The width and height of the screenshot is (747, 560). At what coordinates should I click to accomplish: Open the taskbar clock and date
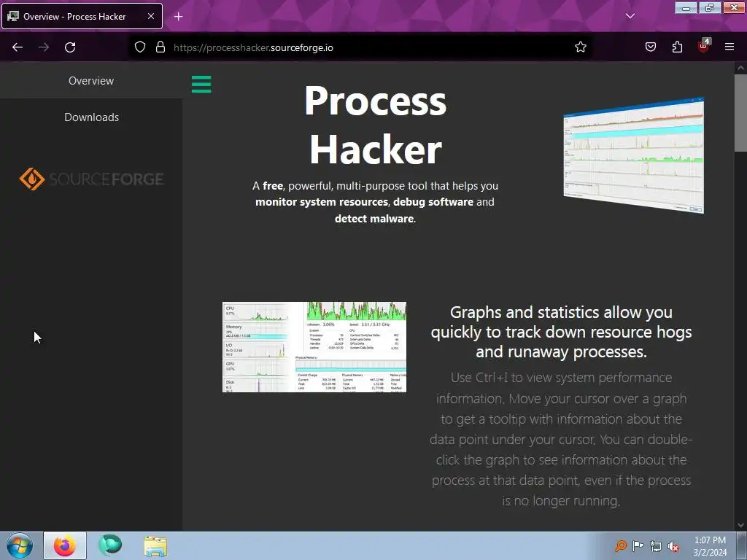(x=710, y=546)
